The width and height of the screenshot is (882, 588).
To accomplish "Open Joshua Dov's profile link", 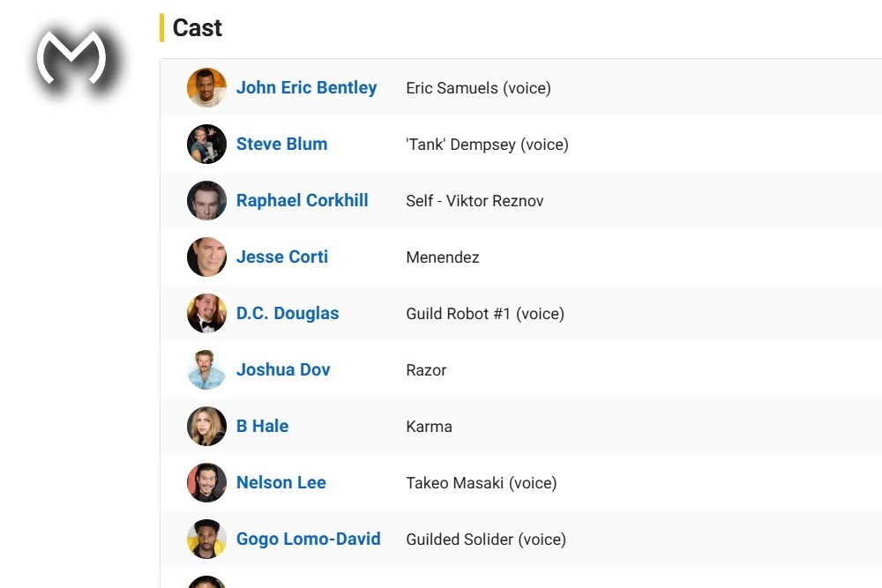I will 283,369.
